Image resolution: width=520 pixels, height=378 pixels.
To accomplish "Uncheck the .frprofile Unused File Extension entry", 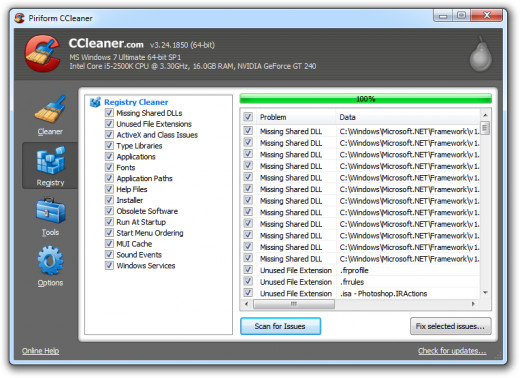I will [x=248, y=270].
